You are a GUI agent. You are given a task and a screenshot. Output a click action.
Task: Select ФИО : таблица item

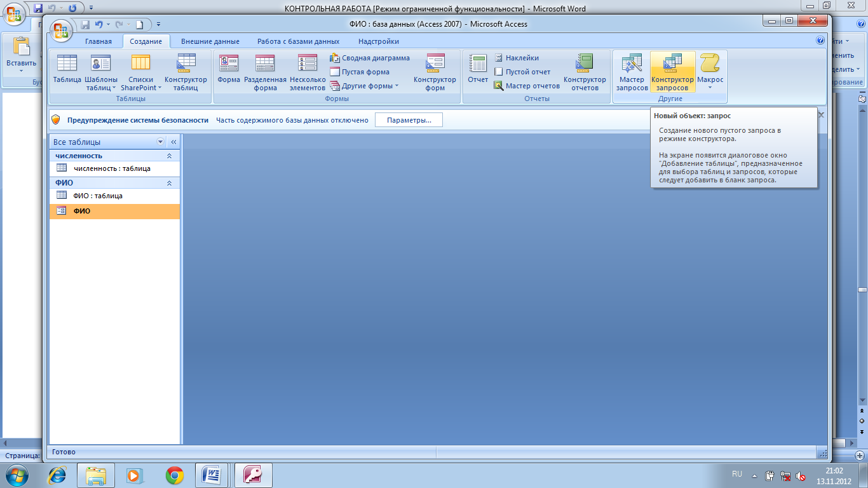pyautogui.click(x=114, y=196)
